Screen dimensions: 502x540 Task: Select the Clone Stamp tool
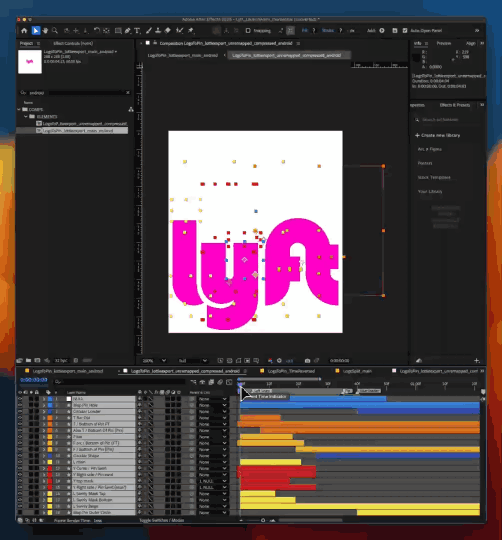point(158,31)
